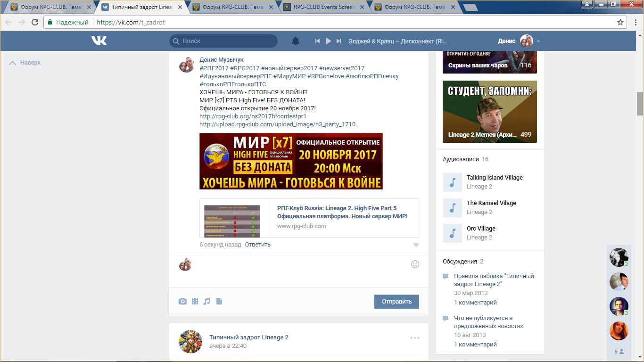Click the page vertical scrollbar thumb
This screenshot has height=362, width=644.
(x=640, y=104)
